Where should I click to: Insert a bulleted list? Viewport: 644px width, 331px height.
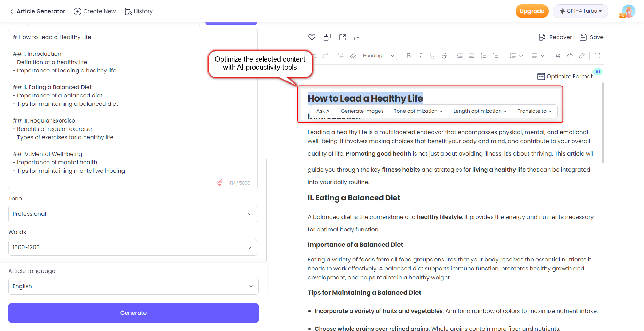(495, 56)
